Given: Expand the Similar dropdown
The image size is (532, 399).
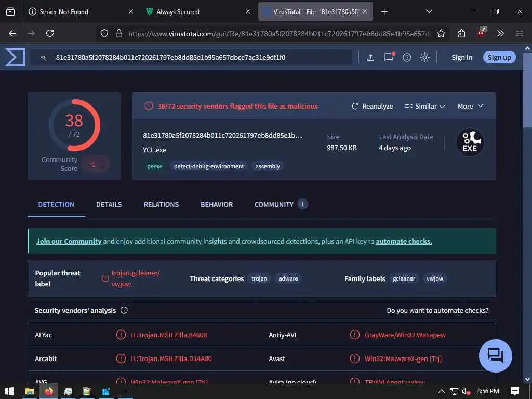Looking at the screenshot, I should tap(425, 106).
